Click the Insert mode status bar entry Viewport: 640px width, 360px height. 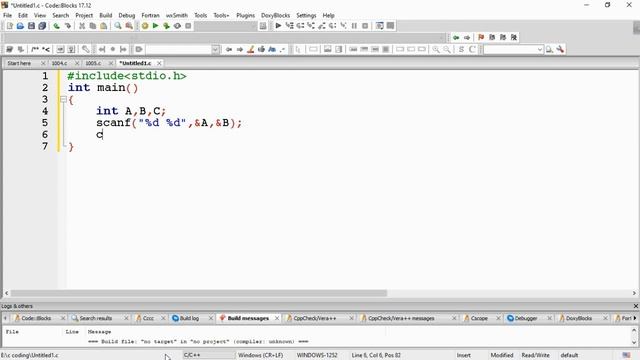[464, 355]
